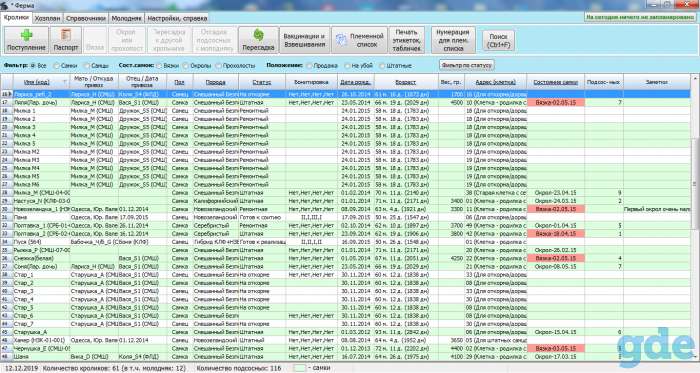Select the Снежок(белая) row name cell
Viewport: 700px width, 373px height.
coord(41,258)
